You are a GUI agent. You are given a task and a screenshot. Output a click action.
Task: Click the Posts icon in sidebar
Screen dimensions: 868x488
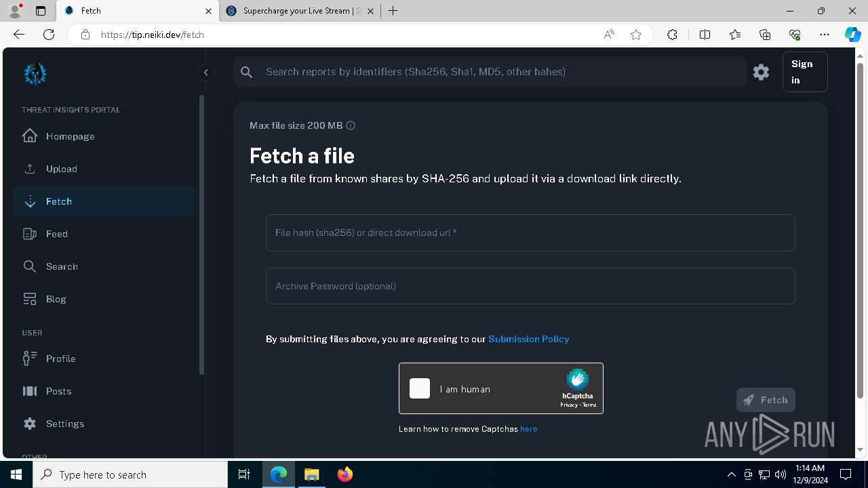tap(30, 391)
